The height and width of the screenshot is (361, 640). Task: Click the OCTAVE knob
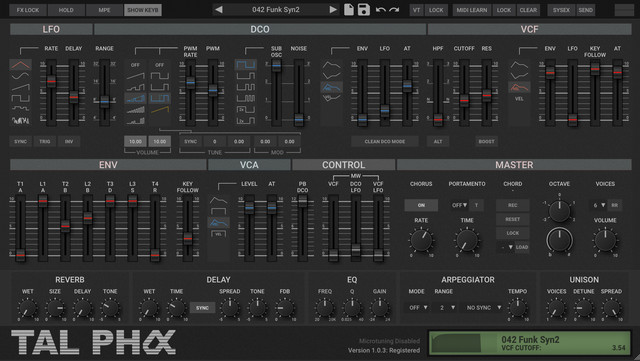(560, 211)
